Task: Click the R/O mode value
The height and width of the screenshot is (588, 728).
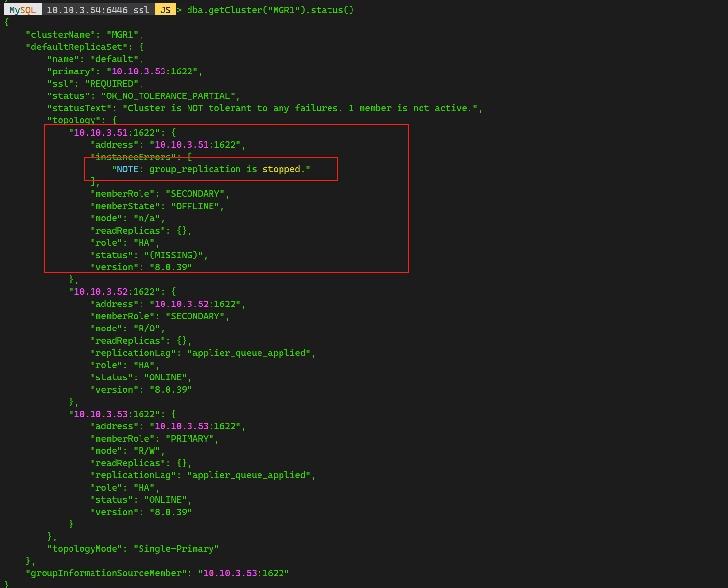Action: coord(146,329)
